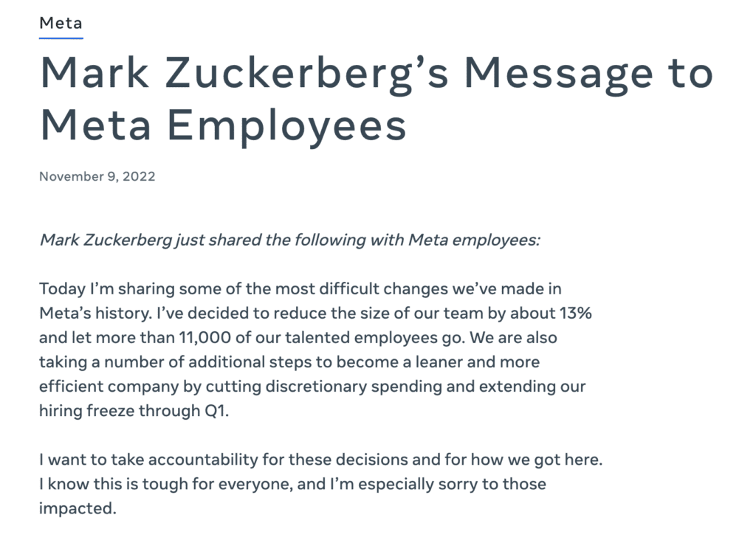Click the word "impacted." ending the paragraph
756x540 pixels.
pyautogui.click(x=78, y=509)
